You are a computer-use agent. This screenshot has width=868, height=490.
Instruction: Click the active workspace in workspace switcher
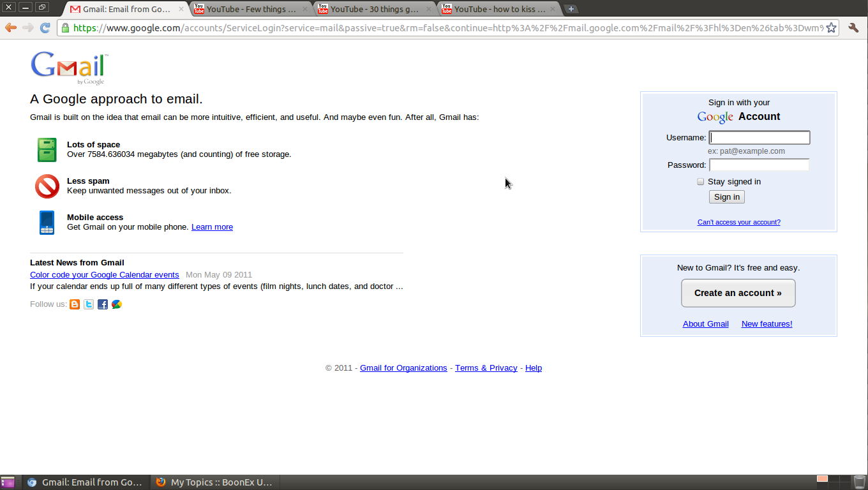[822, 479]
